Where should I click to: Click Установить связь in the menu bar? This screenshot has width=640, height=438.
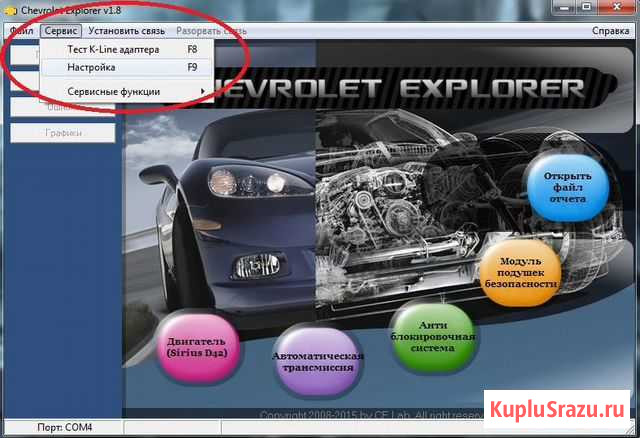(127, 31)
